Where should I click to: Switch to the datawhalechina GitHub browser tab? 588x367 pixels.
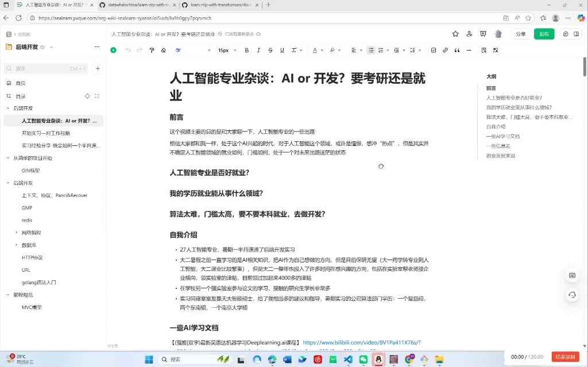(x=137, y=5)
